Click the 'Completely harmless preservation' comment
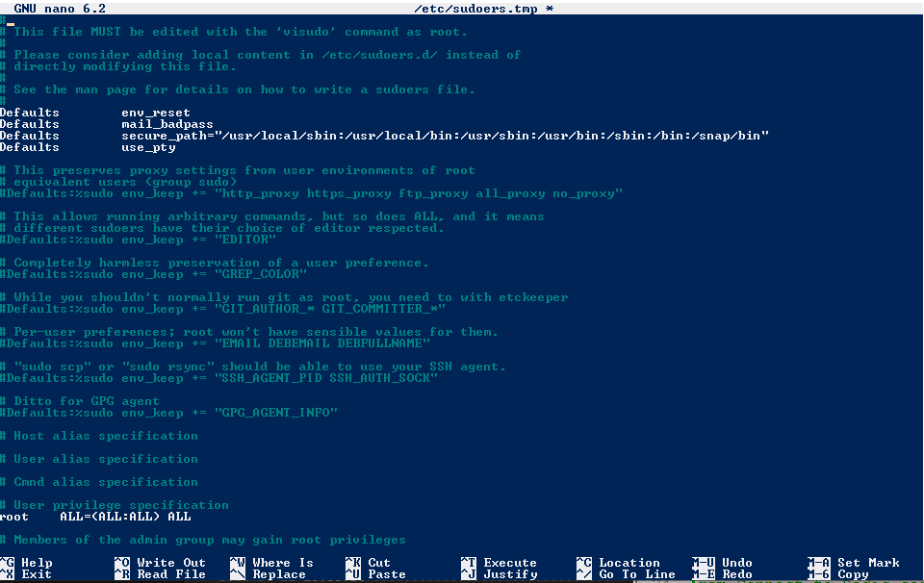Image resolution: width=924 pixels, height=583 pixels. coord(215,263)
